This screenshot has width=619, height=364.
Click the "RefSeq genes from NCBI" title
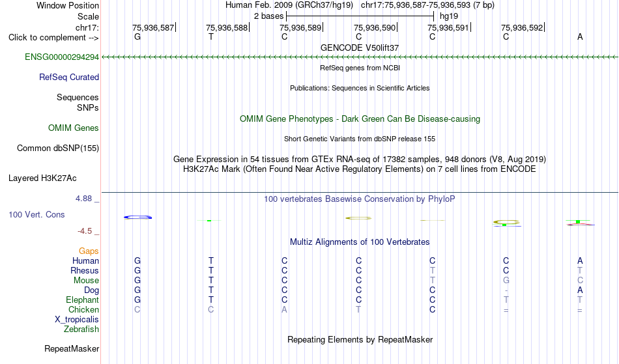[360, 68]
